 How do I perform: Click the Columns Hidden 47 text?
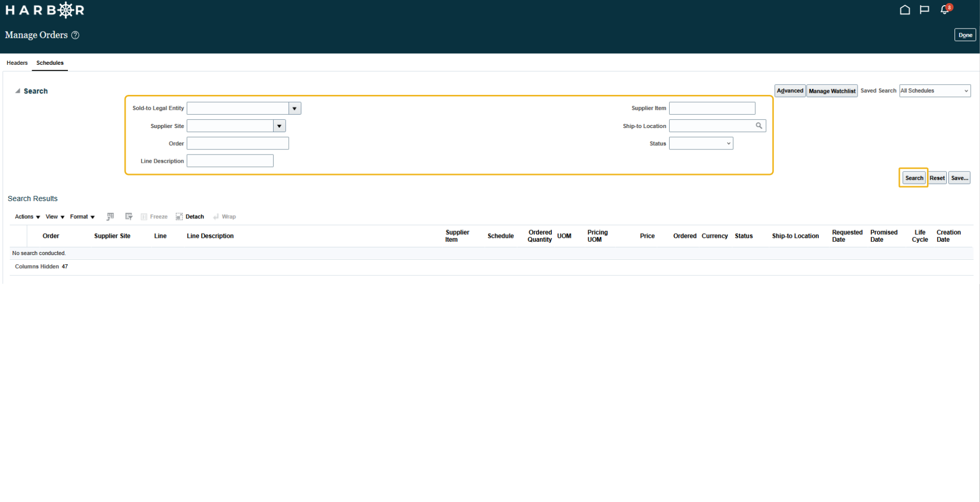[x=41, y=267]
